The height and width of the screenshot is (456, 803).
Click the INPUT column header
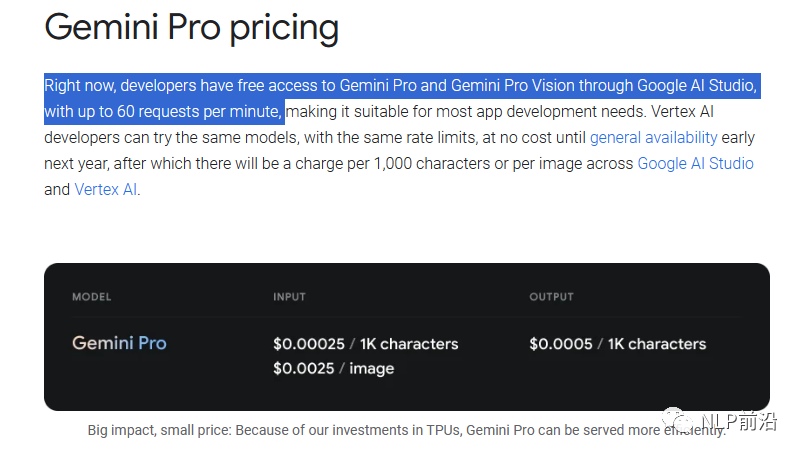coord(289,297)
